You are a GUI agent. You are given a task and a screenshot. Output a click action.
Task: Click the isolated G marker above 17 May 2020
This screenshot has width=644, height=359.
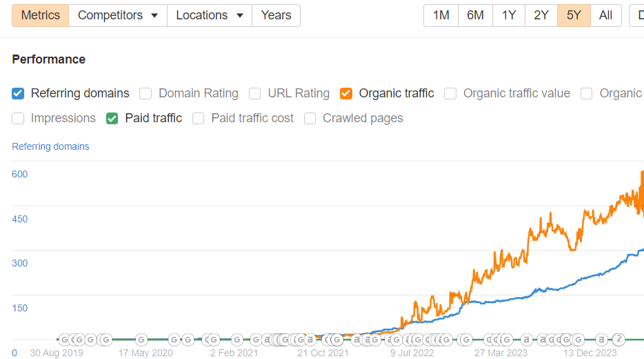(x=141, y=339)
